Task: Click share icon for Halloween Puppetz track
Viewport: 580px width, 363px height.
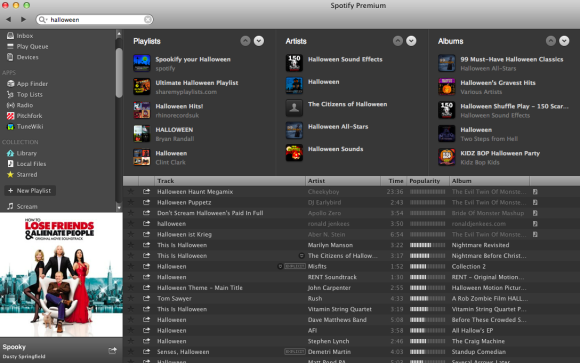Action: (146, 202)
